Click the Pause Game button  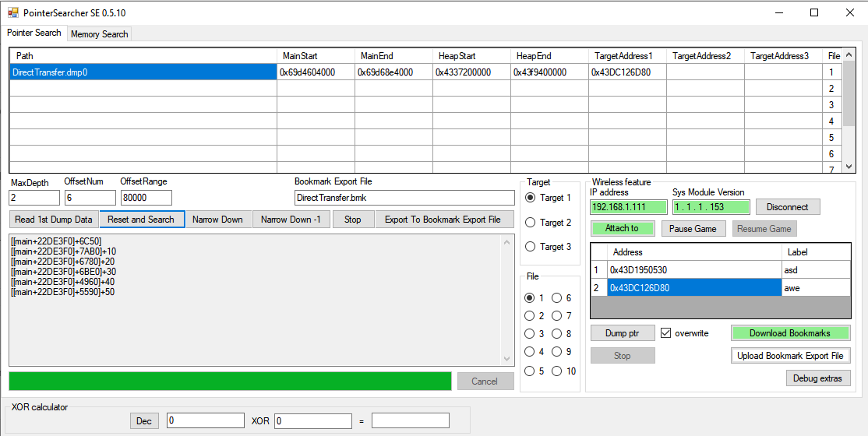tap(693, 229)
